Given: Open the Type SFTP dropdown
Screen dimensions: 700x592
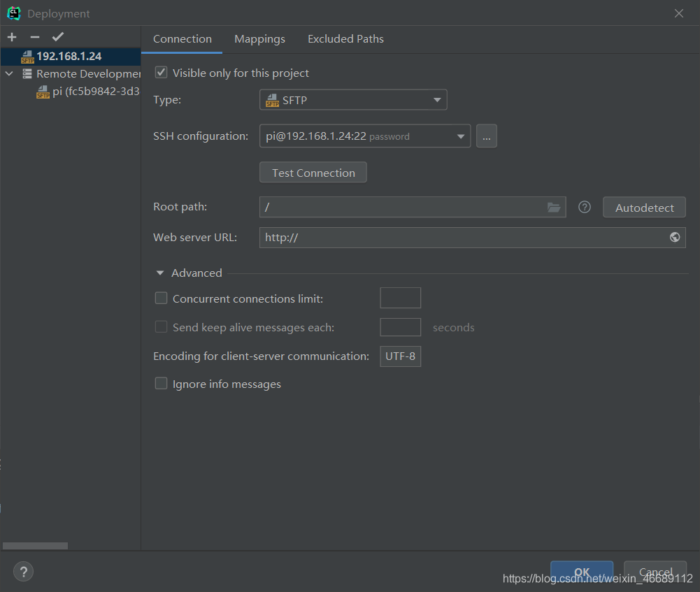Looking at the screenshot, I should 353,100.
